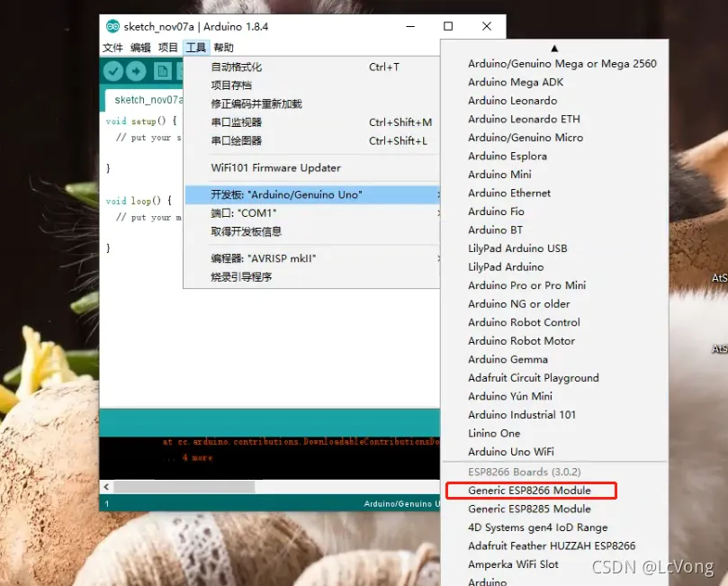Click the console scroll-left arrow
Screen dimensions: 728x586
pos(106,487)
